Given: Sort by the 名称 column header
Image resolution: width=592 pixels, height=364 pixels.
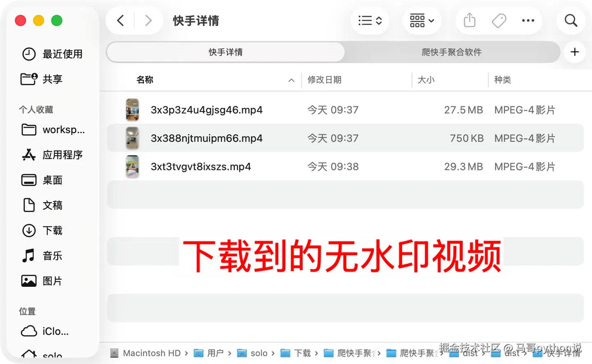Looking at the screenshot, I should pyautogui.click(x=145, y=80).
